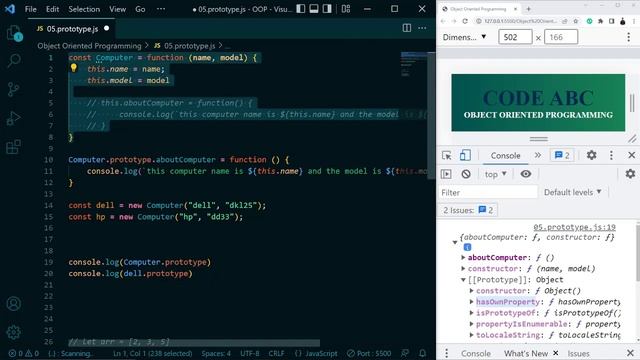Open the Search view in activity bar
Viewport: 640px width, 360px height.
pyautogui.click(x=13, y=61)
